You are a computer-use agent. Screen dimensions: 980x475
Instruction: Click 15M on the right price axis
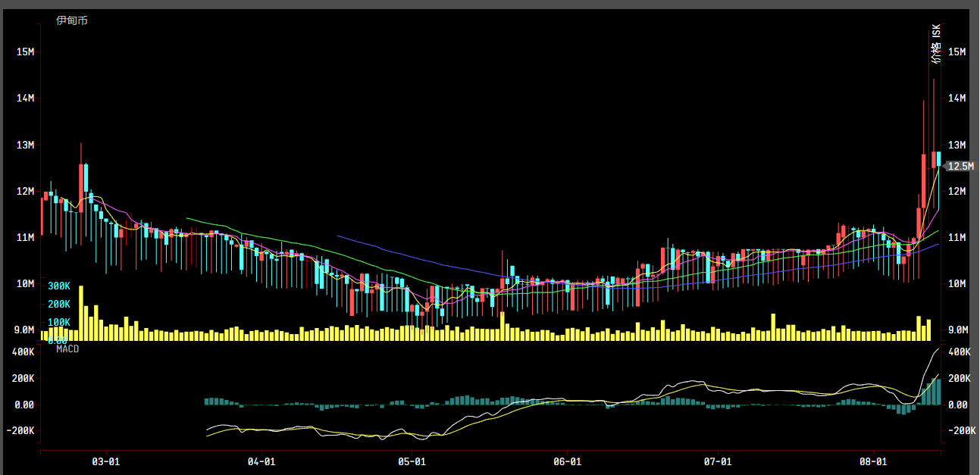[x=957, y=52]
